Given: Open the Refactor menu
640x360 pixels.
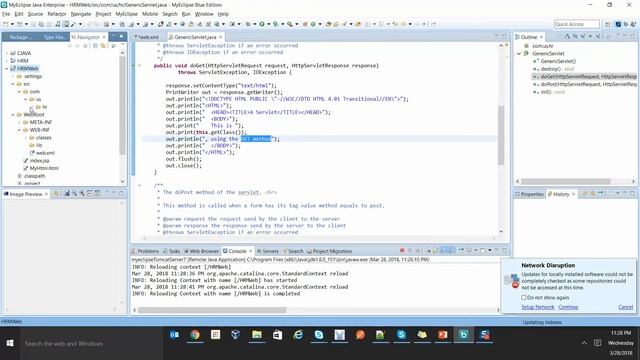Looking at the screenshot, I should pos(57,14).
